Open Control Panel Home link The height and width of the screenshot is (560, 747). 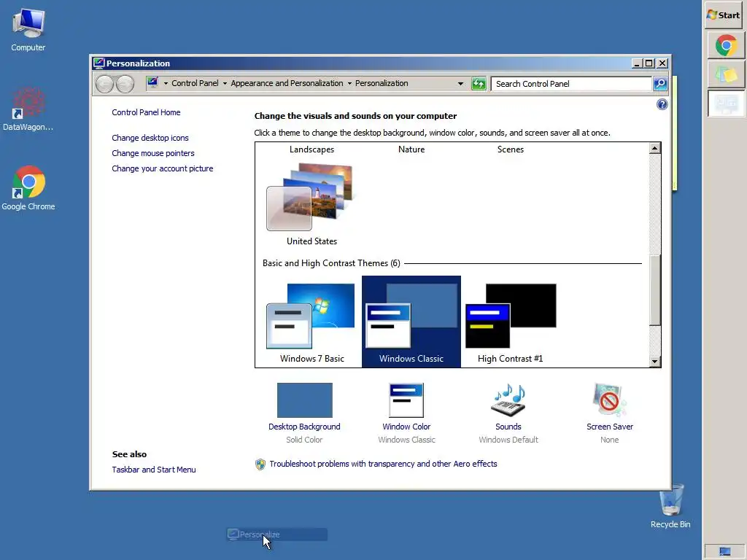coord(146,112)
